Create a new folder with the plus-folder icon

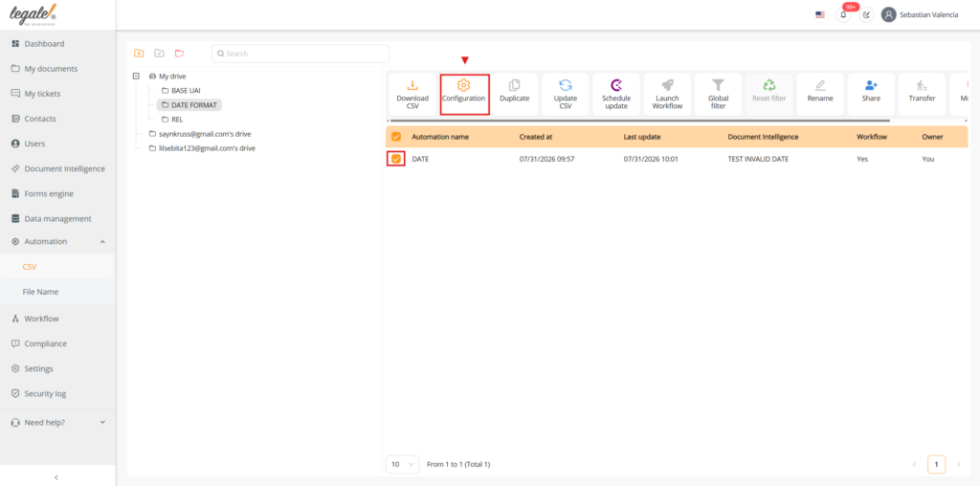[139, 54]
